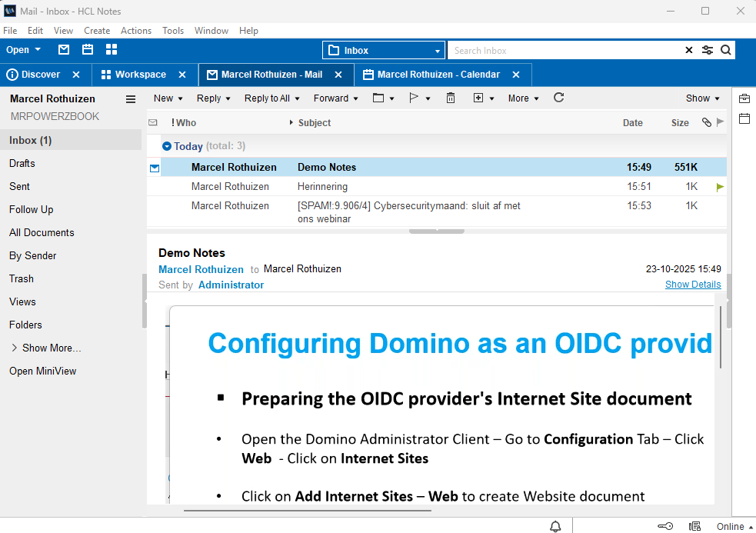Open the Tools menu

pyautogui.click(x=173, y=31)
